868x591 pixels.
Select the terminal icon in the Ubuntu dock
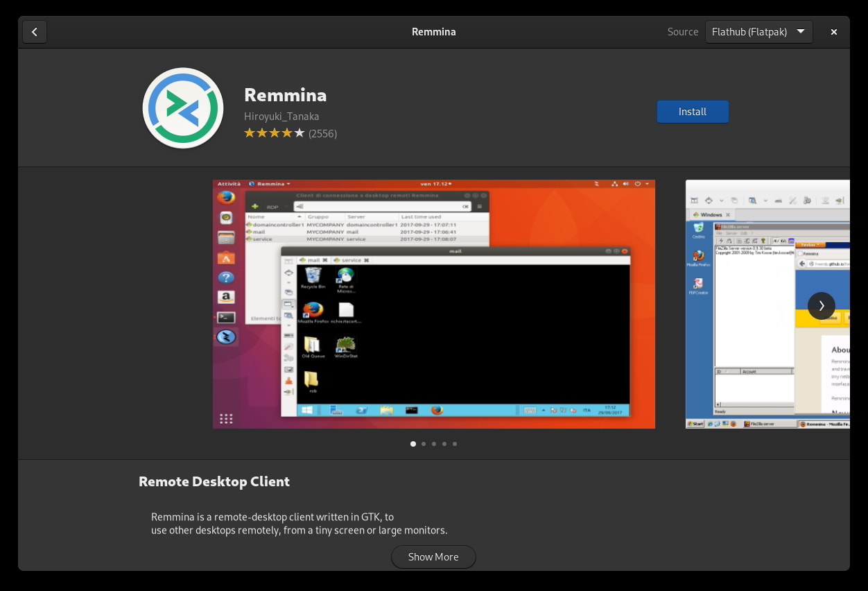tap(225, 318)
